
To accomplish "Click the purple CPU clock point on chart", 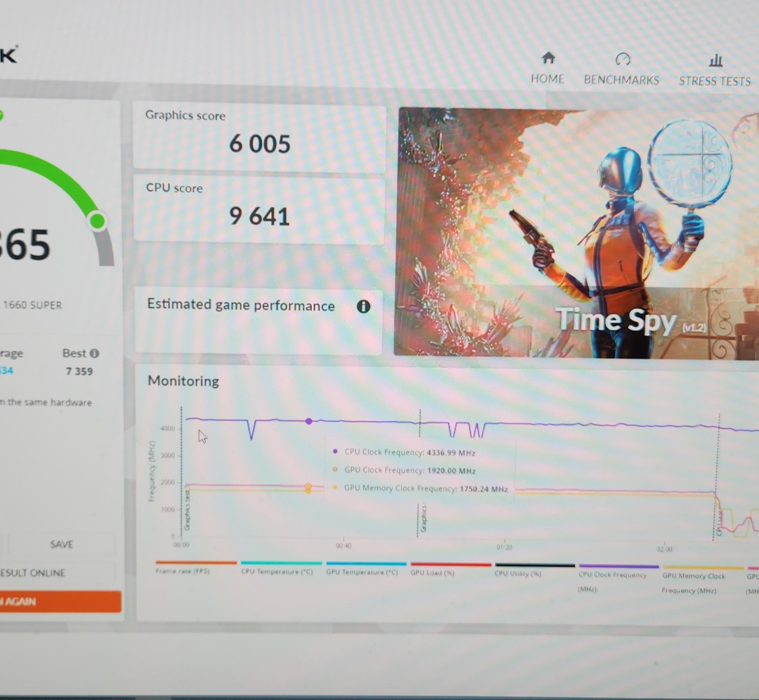I will click(309, 421).
